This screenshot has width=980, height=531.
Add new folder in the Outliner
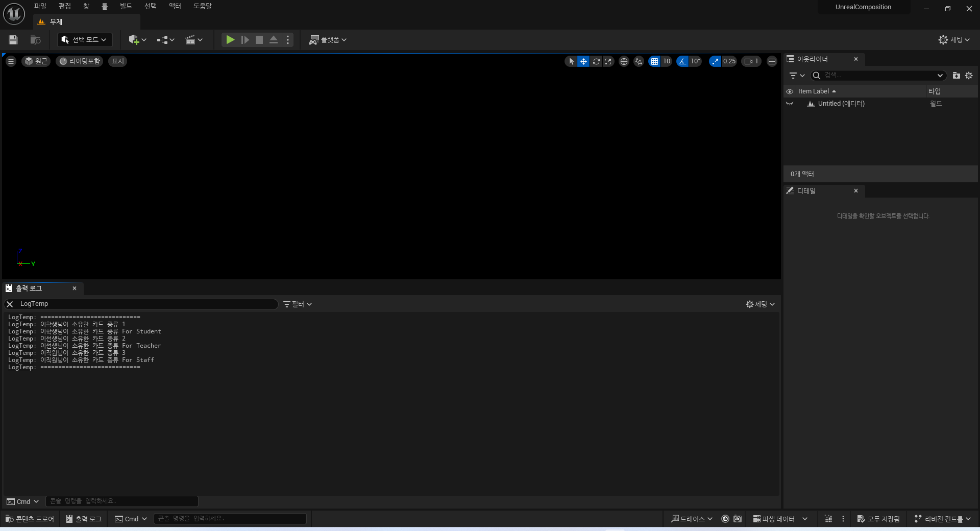[956, 76]
